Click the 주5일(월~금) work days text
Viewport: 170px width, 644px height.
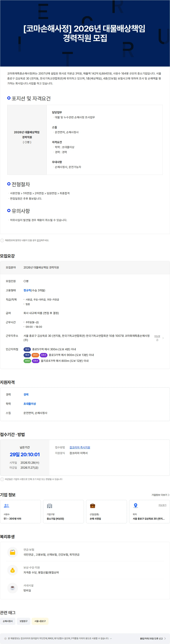click(32, 322)
